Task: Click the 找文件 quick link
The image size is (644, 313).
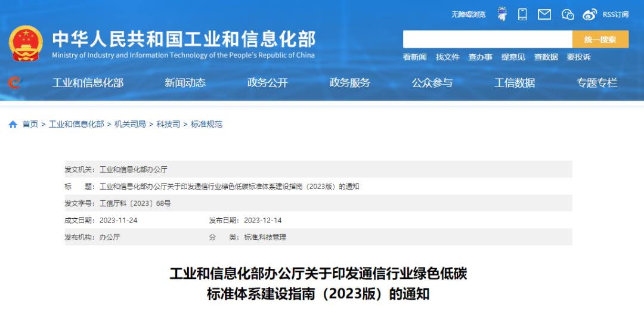Action: pos(447,57)
